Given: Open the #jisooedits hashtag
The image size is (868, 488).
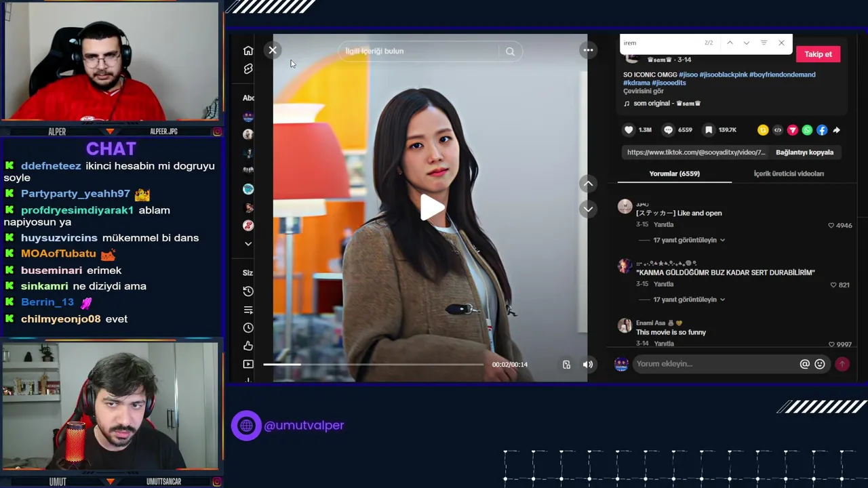Looking at the screenshot, I should (x=669, y=83).
